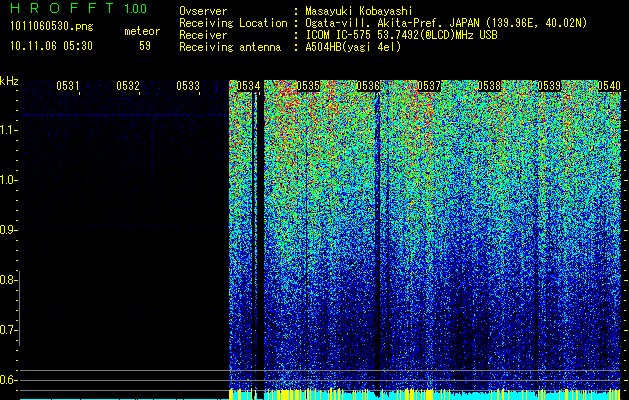Viewport: 629px width, 400px height.
Task: Click the 0539 time marker
Action: [x=549, y=86]
